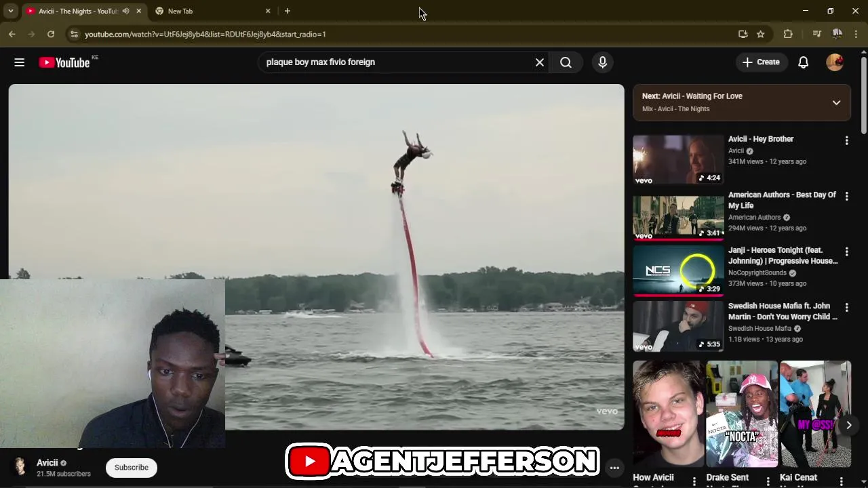868x488 pixels.
Task: Open the account avatar menu
Action: [835, 62]
